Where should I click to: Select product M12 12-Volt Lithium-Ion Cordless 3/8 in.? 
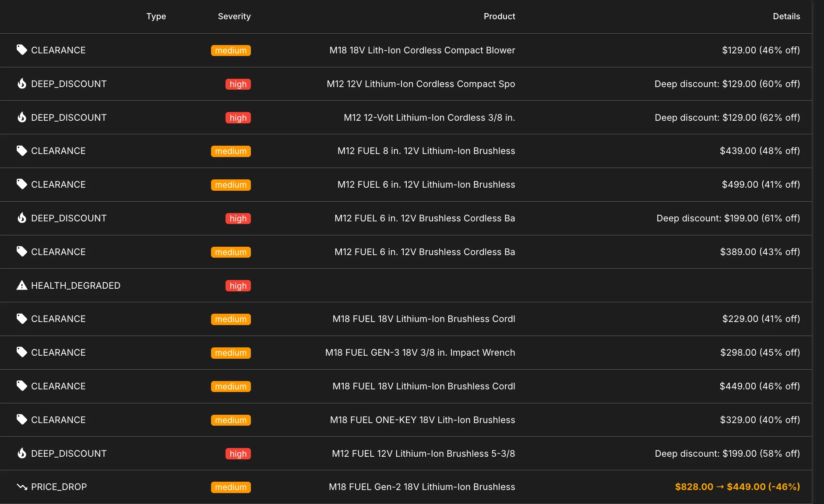click(430, 118)
